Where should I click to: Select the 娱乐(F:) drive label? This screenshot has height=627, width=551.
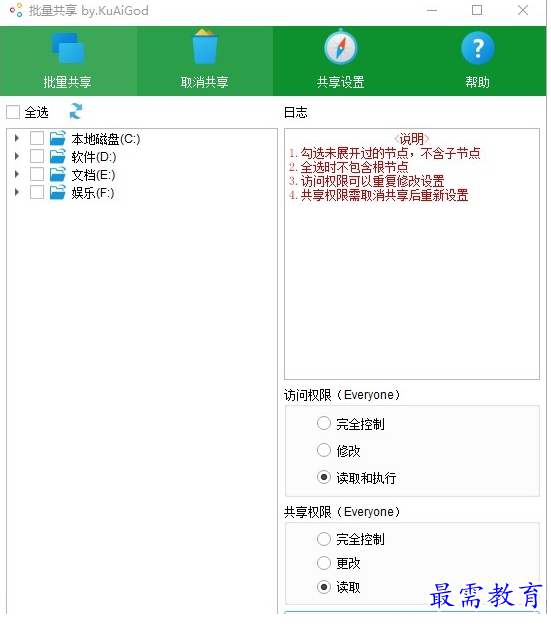(x=93, y=194)
